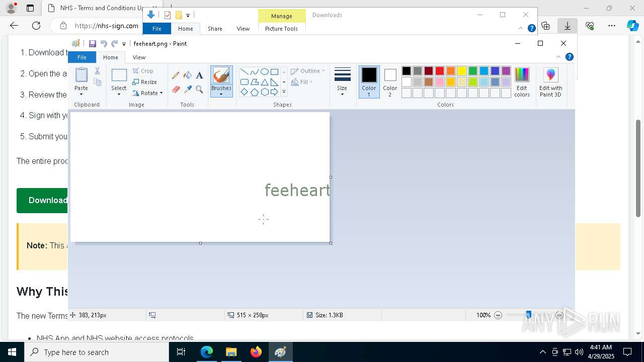Switch to the Paint View tab
This screenshot has height=362, width=644.
tap(139, 57)
